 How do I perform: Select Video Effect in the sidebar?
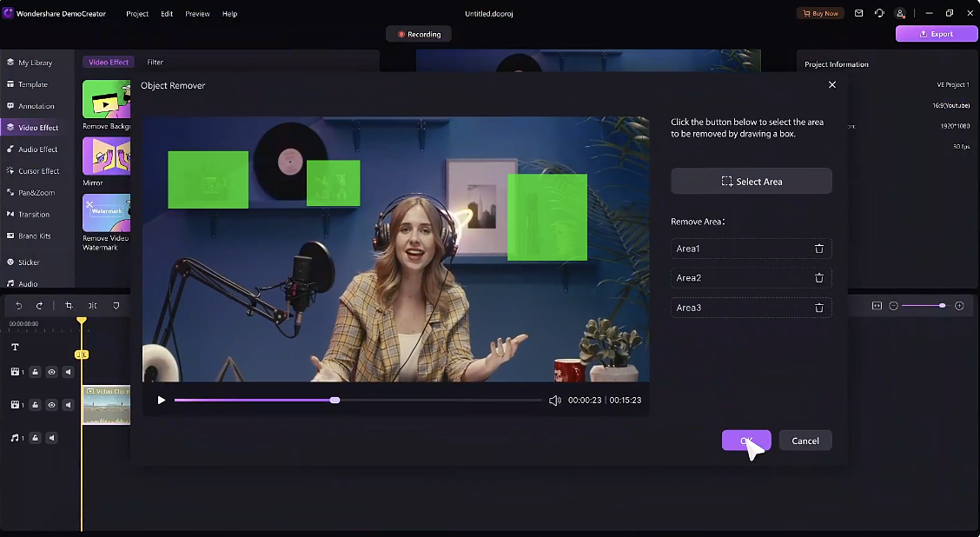(x=36, y=128)
